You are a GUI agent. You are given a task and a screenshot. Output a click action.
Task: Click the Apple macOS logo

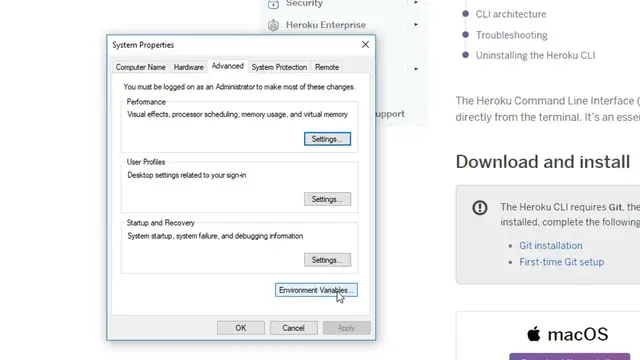click(x=533, y=334)
